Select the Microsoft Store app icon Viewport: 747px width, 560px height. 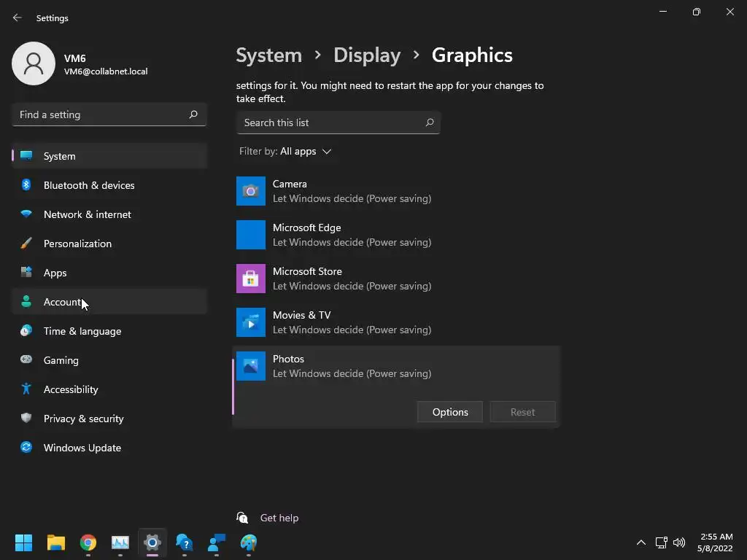coord(251,279)
